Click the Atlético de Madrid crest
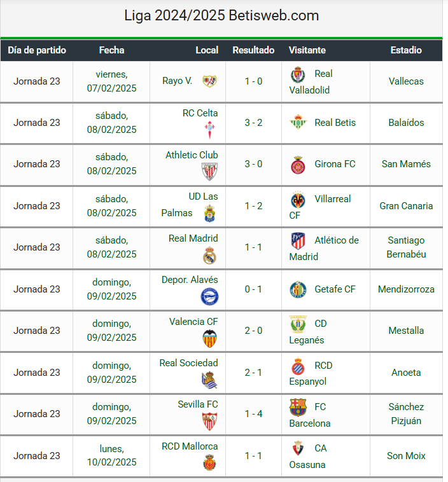This screenshot has width=448, height=482. [298, 240]
